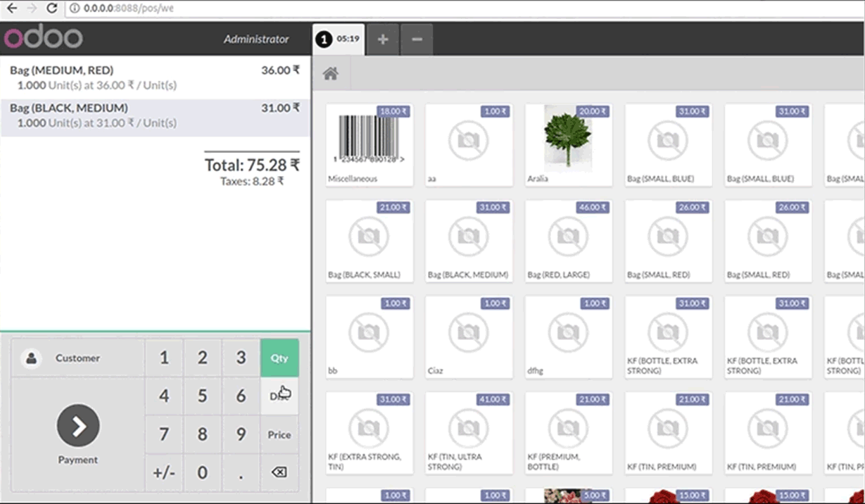Screen dimensions: 865x504
Task: Switch to order tab 1 05:19
Action: 339,39
